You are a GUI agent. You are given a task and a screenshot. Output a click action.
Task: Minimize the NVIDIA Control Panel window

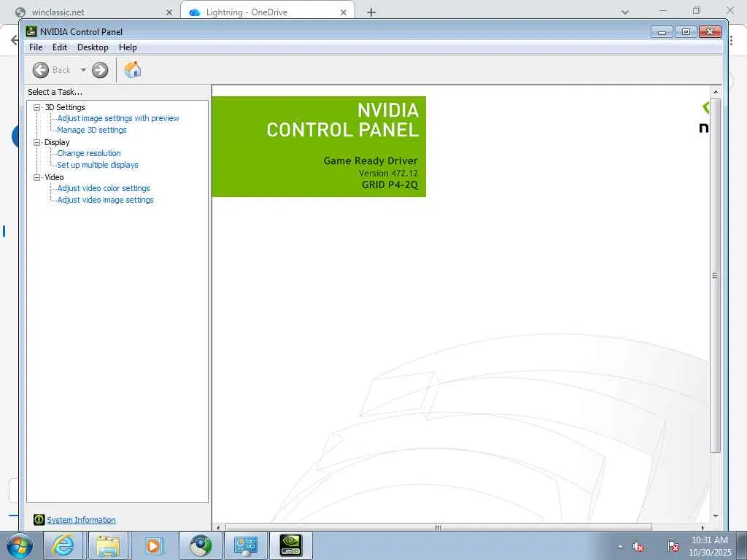tap(662, 32)
